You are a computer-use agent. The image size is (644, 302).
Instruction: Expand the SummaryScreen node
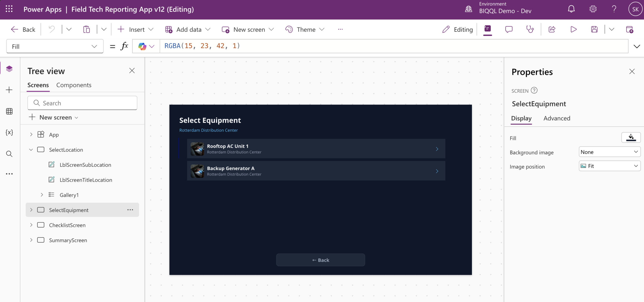31,240
